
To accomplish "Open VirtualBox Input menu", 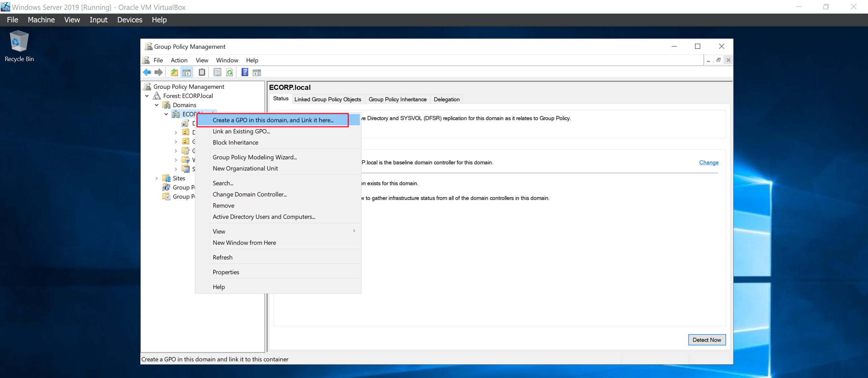I will click(x=98, y=20).
